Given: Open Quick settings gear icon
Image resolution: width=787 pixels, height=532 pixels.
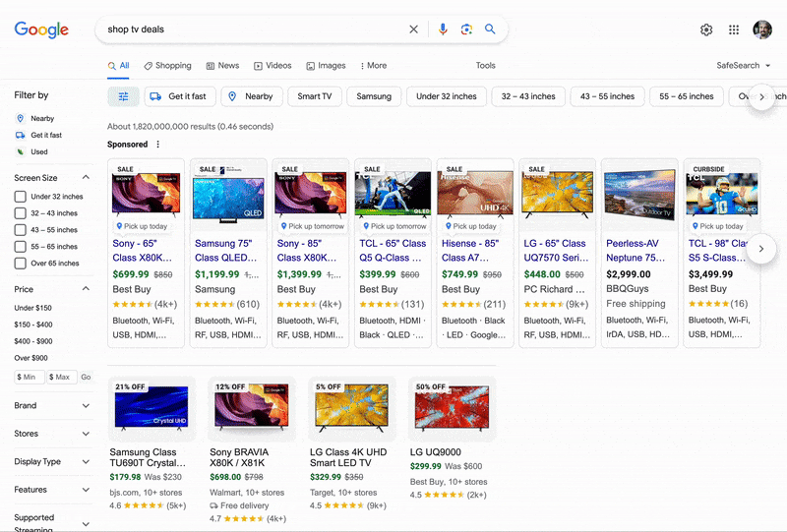Looking at the screenshot, I should click(706, 30).
